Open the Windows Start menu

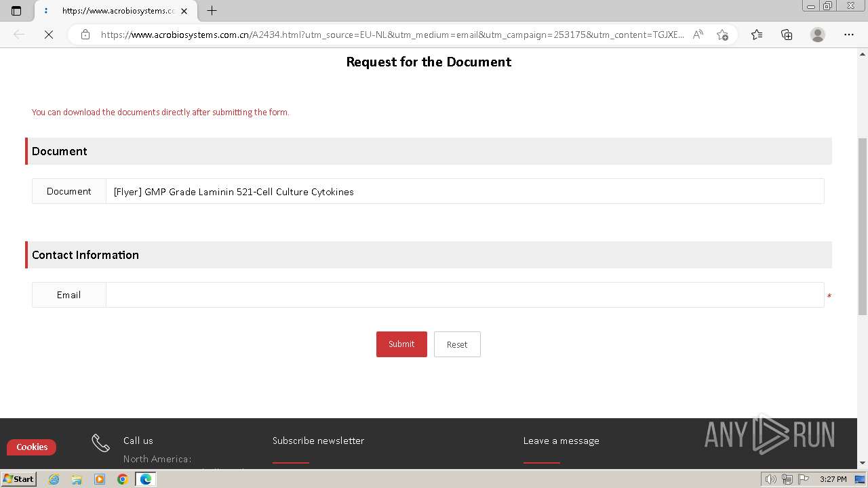[18, 479]
